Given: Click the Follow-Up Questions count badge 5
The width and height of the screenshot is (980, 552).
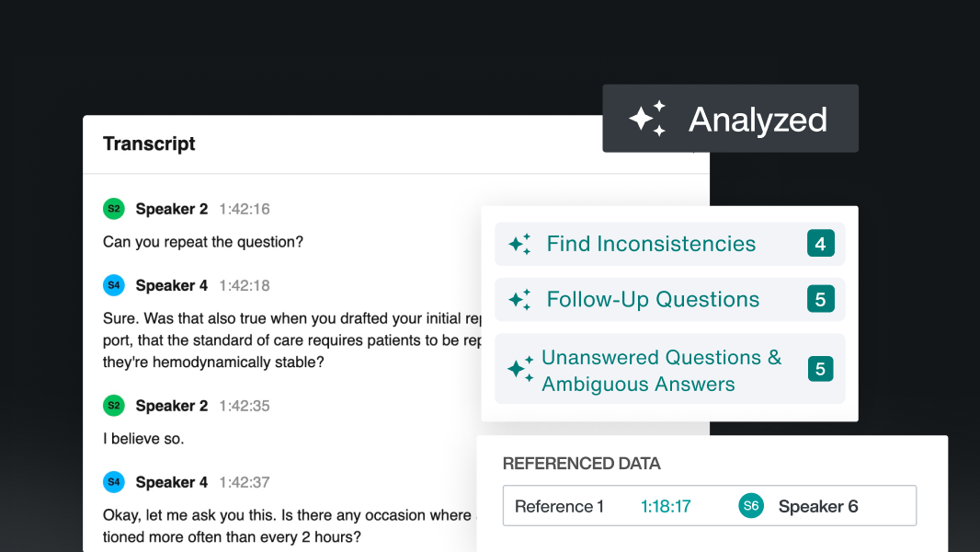Looking at the screenshot, I should 820,300.
